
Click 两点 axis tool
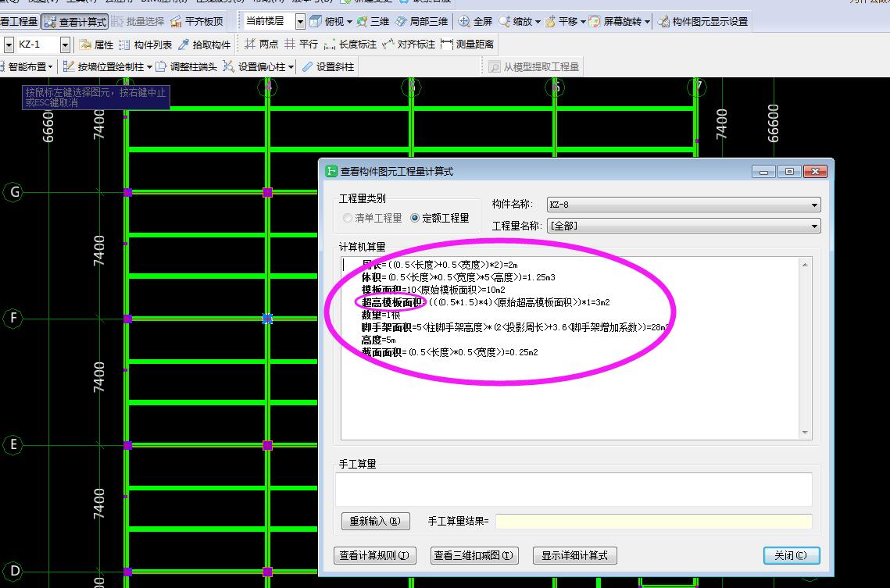pyautogui.click(x=261, y=45)
